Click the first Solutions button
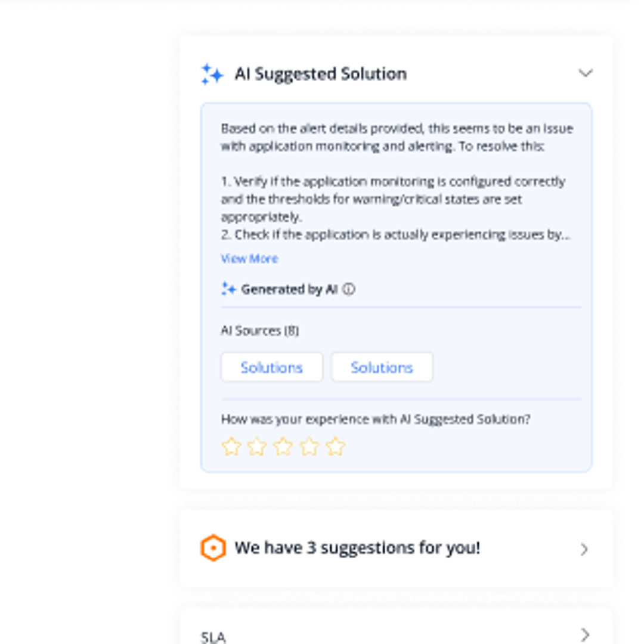Screen dimensions: 644x644 pyautogui.click(x=271, y=367)
